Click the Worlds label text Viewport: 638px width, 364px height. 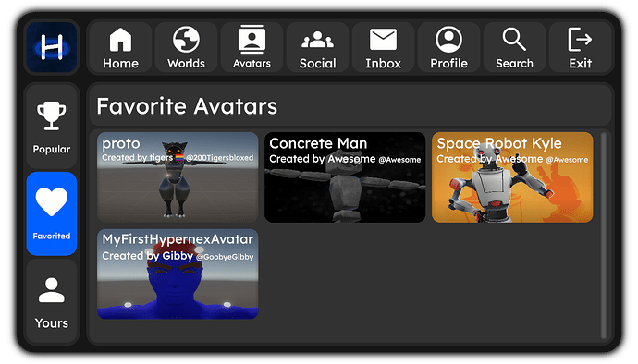[x=186, y=64]
